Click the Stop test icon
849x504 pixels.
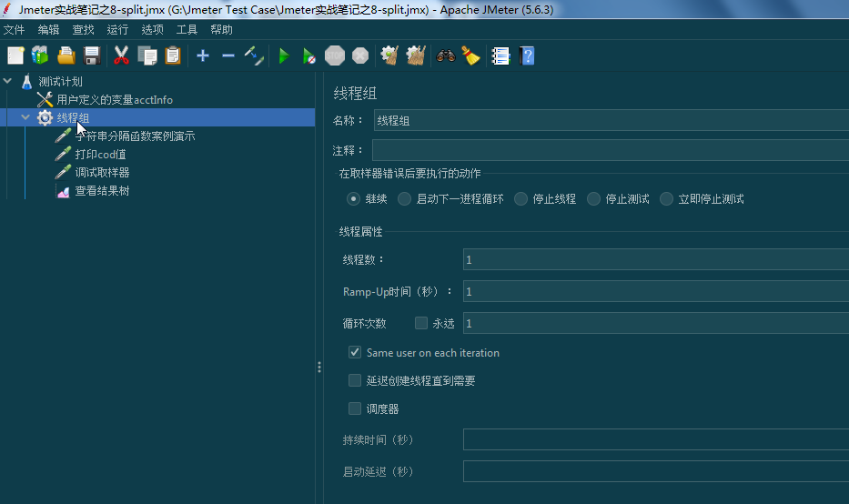point(335,55)
